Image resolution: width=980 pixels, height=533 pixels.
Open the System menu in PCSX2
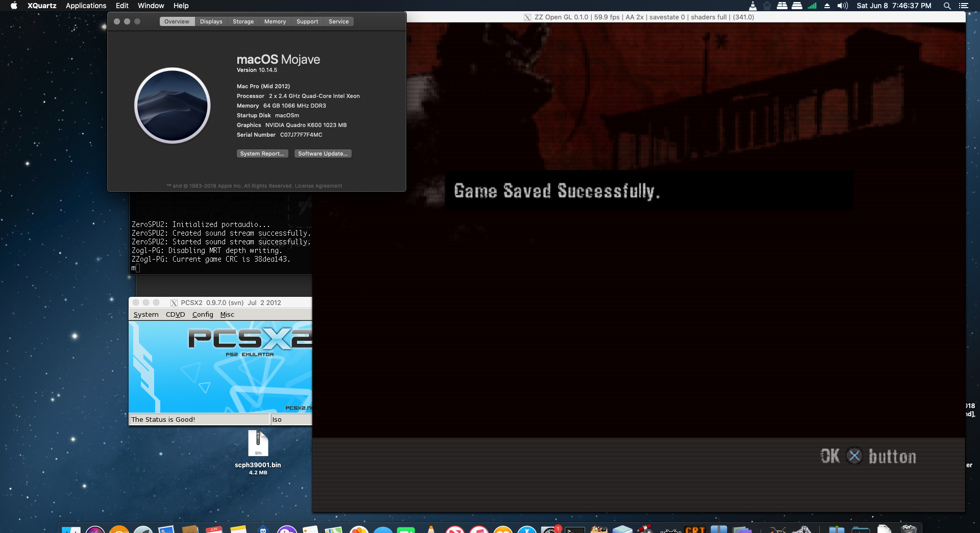click(146, 314)
